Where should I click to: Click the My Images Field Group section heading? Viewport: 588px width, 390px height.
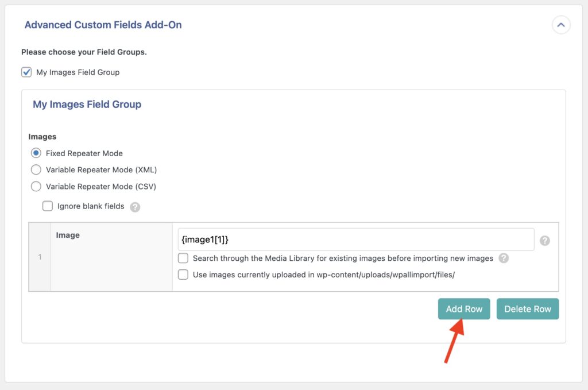87,105
